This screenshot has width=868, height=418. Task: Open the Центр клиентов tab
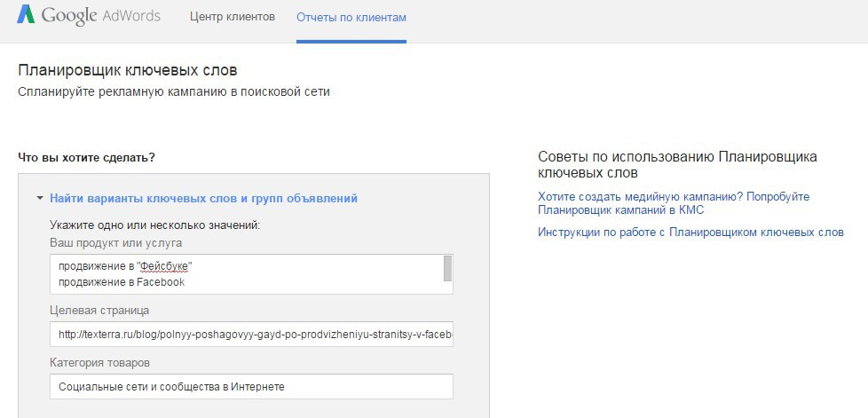[232, 17]
